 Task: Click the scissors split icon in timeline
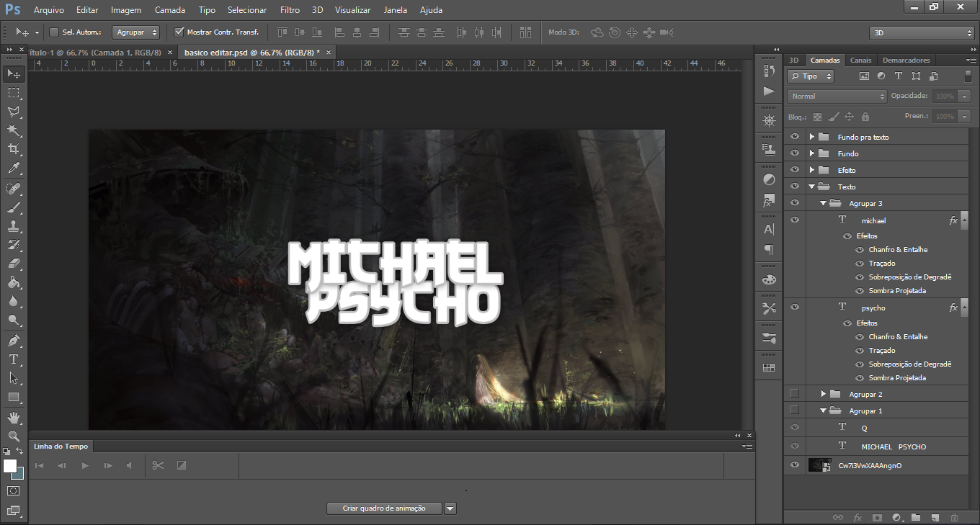158,465
